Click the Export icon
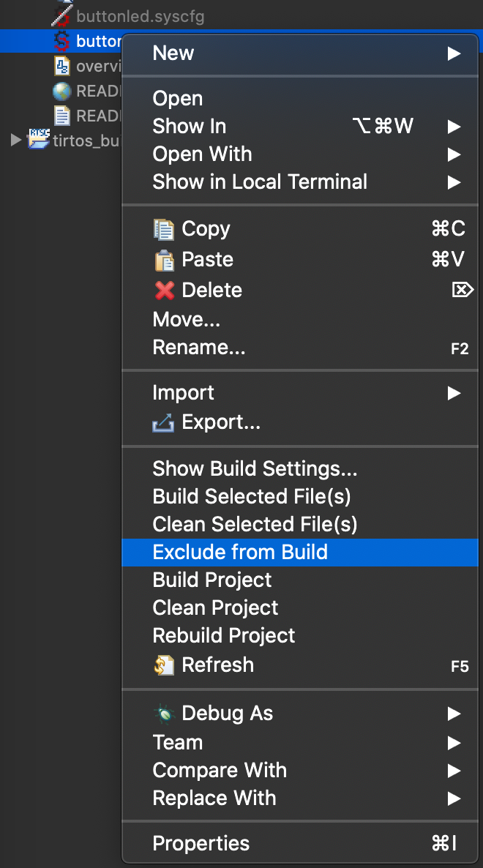The width and height of the screenshot is (483, 868). pos(163,422)
